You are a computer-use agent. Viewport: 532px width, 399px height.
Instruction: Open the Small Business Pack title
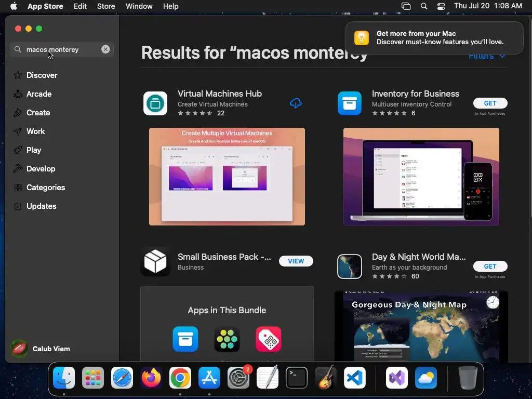click(x=224, y=257)
